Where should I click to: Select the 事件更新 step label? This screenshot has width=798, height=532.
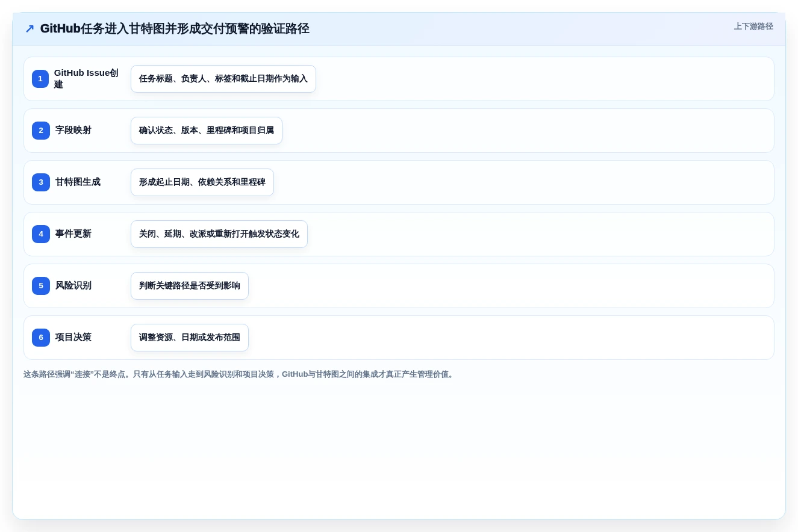(x=73, y=234)
